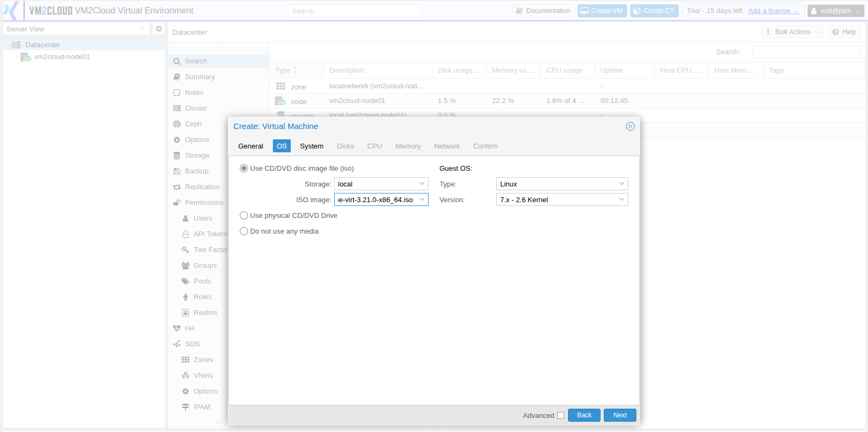Follow the Add a license link

(x=773, y=11)
